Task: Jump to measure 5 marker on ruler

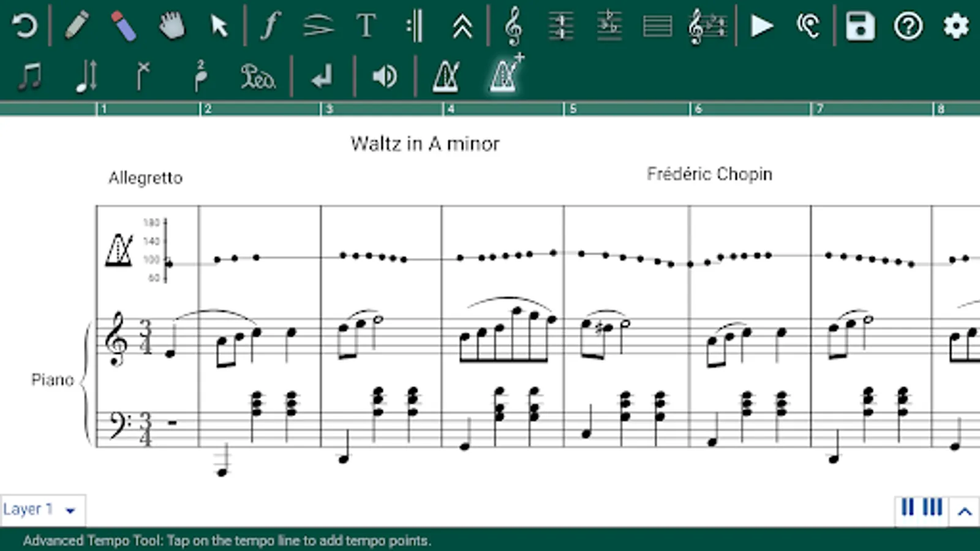Action: pos(573,109)
